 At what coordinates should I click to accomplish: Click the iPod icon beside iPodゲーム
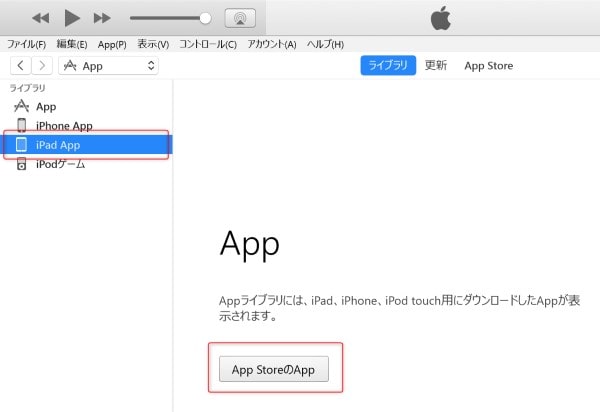(21, 164)
